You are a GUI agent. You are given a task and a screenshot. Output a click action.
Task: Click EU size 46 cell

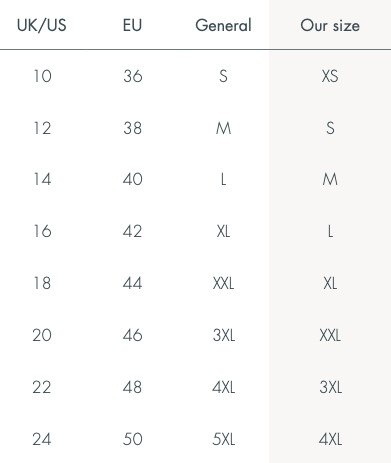132,335
